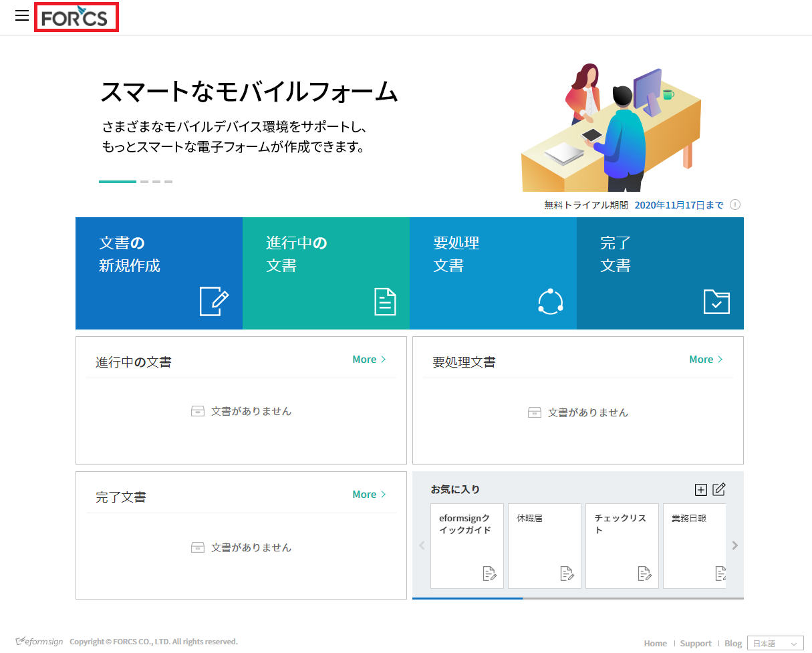The image size is (812, 653).
Task: Click the Home footer link
Action: (x=656, y=644)
